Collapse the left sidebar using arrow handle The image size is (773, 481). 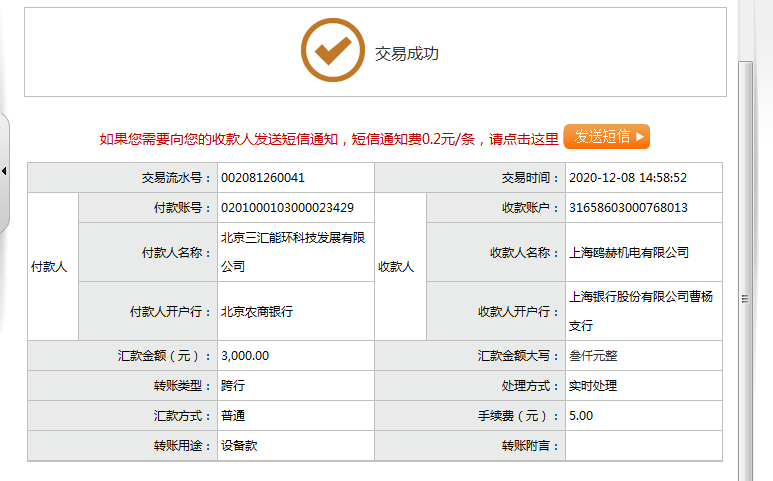(4, 171)
